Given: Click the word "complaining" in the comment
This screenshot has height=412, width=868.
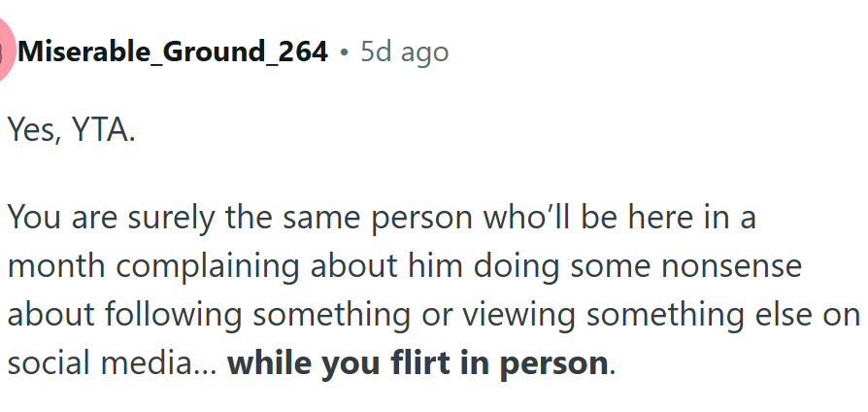Looking at the screenshot, I should (208, 267).
